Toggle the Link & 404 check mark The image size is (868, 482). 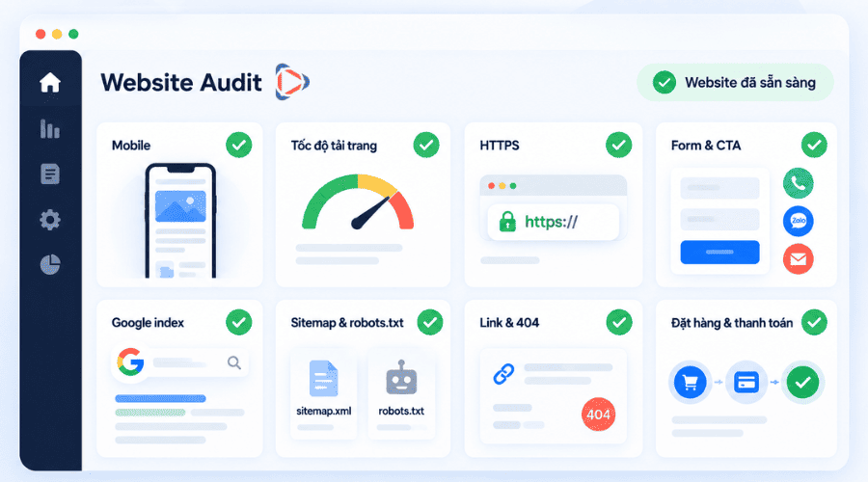(x=619, y=322)
